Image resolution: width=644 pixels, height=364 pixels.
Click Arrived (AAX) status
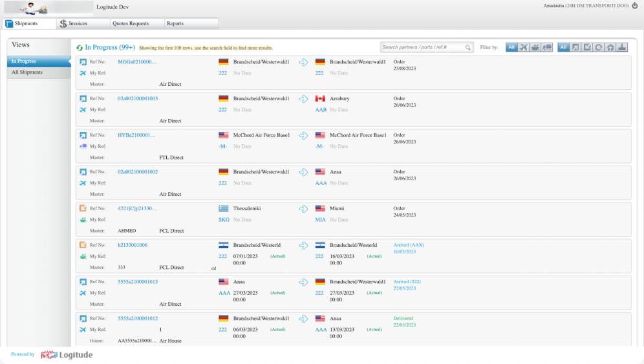[x=409, y=245]
